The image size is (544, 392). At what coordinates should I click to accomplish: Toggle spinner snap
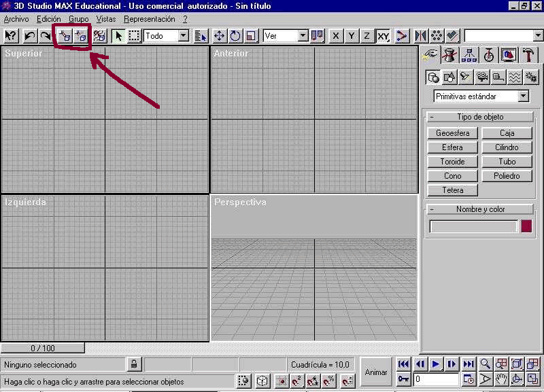point(347,381)
